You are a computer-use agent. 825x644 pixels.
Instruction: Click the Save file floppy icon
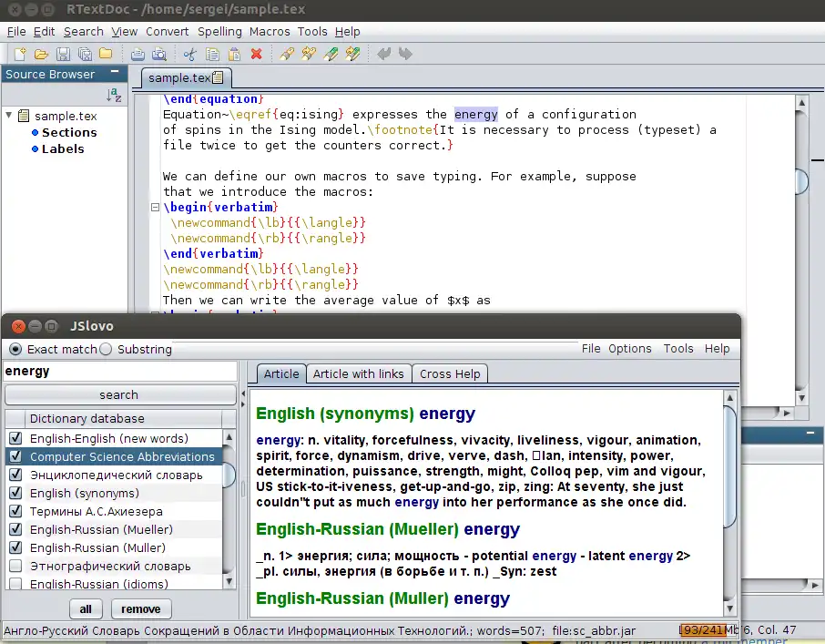[x=63, y=54]
